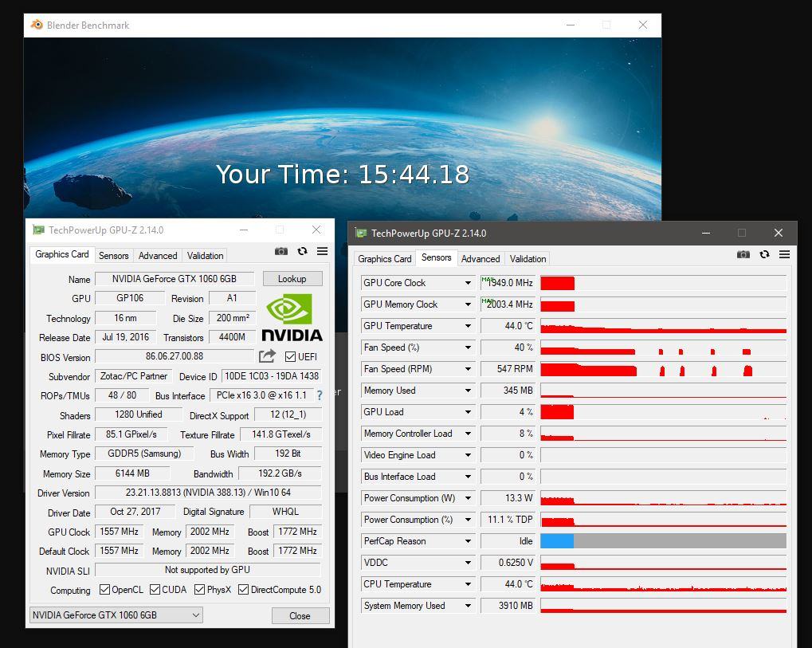Open Validation tab in the Graphics Card window
Image resolution: width=812 pixels, height=648 pixels.
point(205,255)
